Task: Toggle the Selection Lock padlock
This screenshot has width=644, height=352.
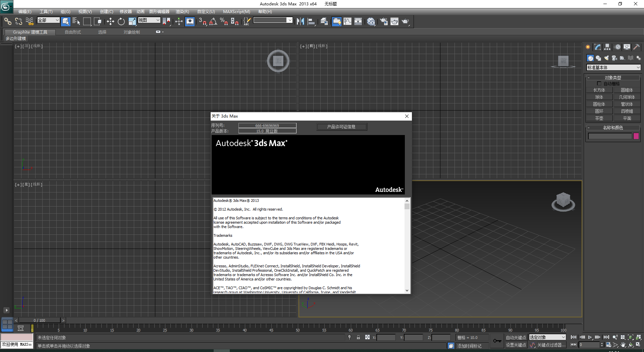Action: click(358, 337)
